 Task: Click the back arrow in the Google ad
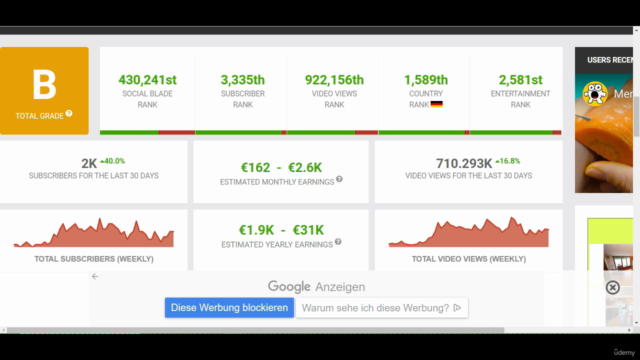[x=95, y=276]
